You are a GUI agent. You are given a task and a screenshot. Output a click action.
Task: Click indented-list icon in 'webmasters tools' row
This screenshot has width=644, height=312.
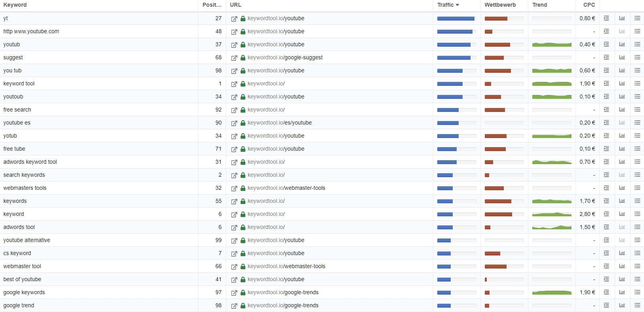(x=606, y=188)
